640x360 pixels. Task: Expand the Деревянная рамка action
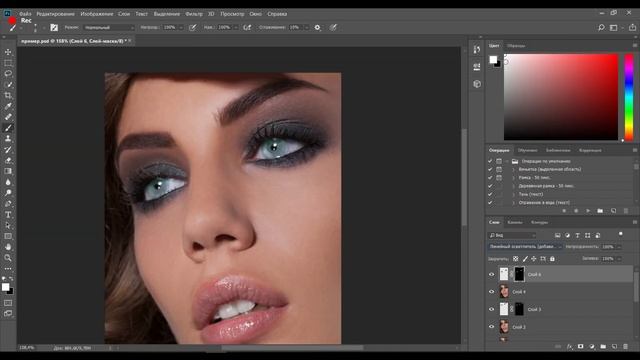(513, 186)
